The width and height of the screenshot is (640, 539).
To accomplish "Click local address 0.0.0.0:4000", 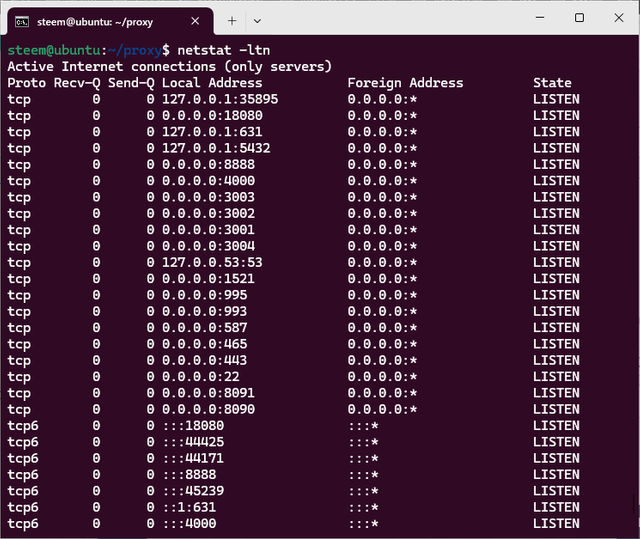I will (x=209, y=181).
